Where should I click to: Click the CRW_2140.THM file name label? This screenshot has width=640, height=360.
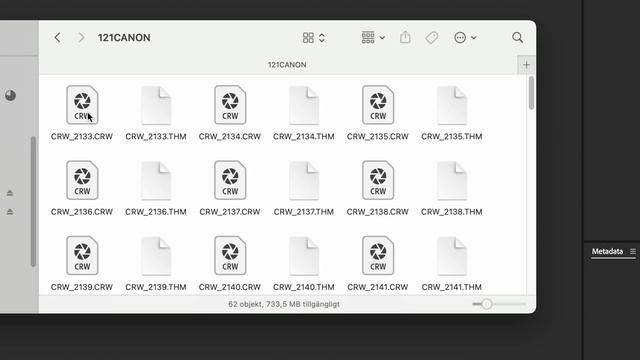pyautogui.click(x=304, y=287)
